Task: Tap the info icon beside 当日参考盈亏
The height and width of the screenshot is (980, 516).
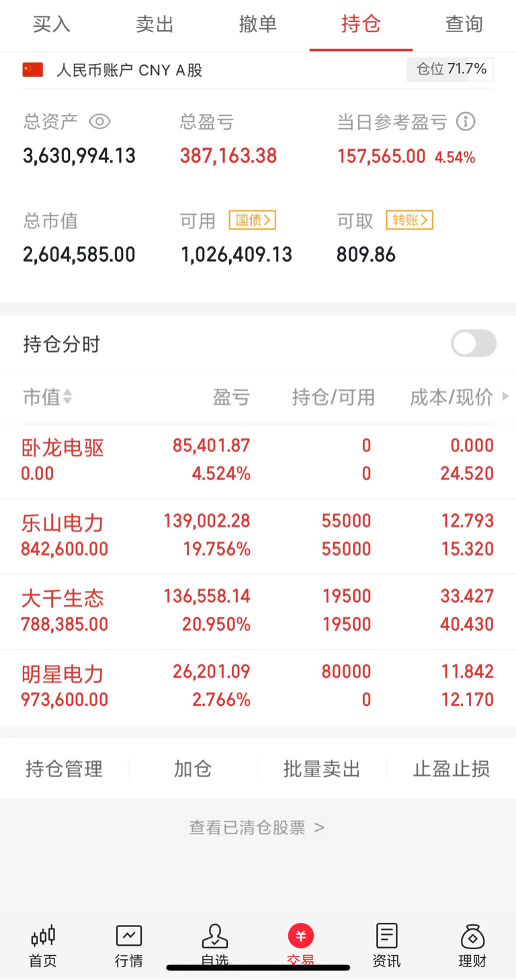Action: (466, 122)
